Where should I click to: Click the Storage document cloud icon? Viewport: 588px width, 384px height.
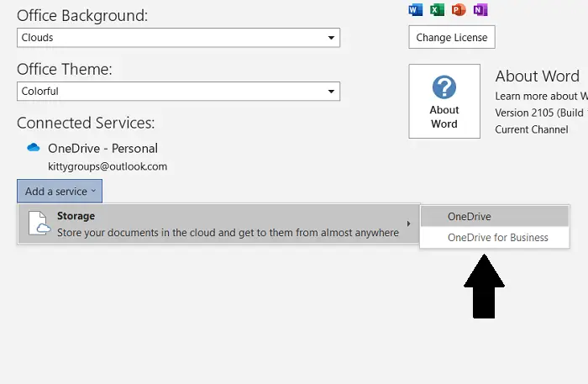click(39, 223)
